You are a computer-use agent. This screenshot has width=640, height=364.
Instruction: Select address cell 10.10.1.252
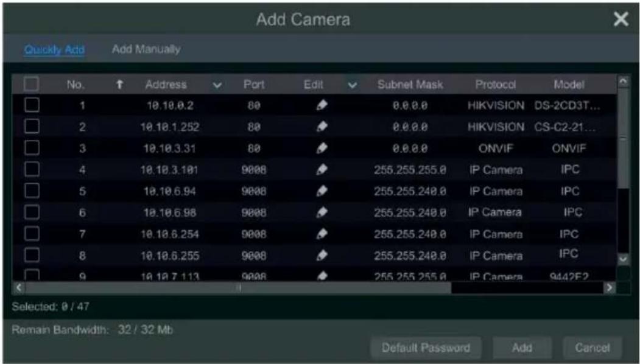pyautogui.click(x=170, y=127)
